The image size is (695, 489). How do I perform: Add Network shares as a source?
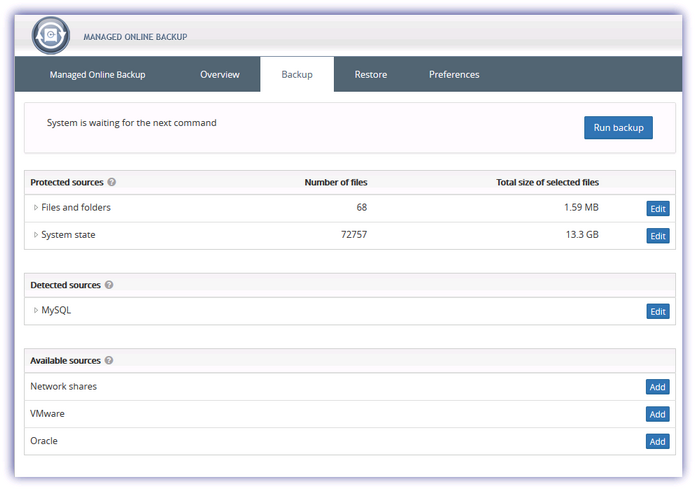(657, 387)
